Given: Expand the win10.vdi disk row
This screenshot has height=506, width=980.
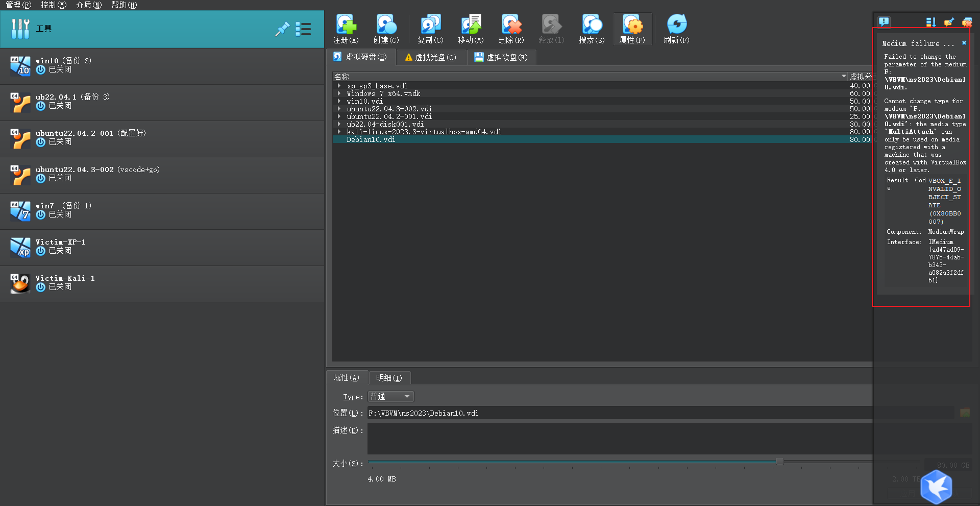Looking at the screenshot, I should click(339, 101).
